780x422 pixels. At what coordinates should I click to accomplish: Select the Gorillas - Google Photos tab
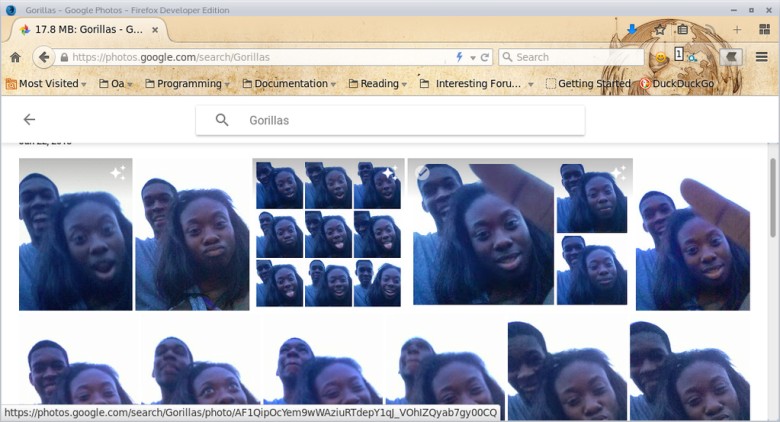(90, 30)
